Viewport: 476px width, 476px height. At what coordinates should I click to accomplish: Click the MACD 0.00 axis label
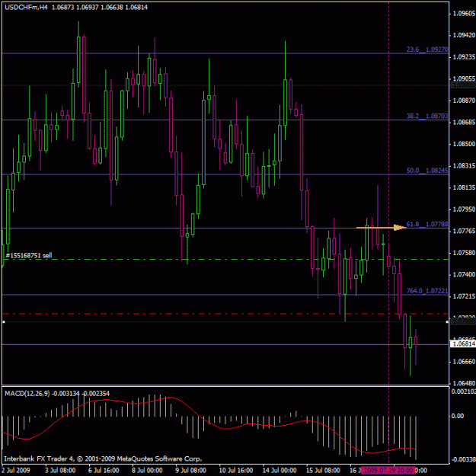point(458,416)
